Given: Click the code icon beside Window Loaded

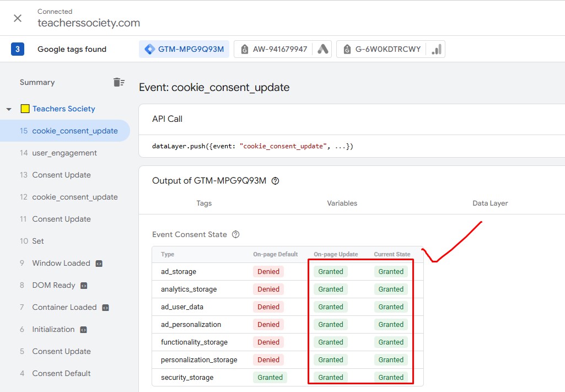Looking at the screenshot, I should pyautogui.click(x=99, y=264).
